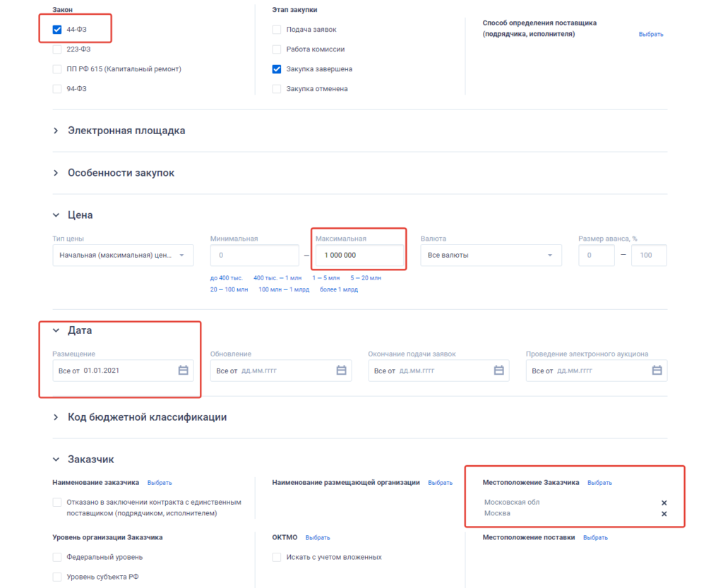This screenshot has height=588, width=723.
Task: Open calendar picker for Размещение date
Action: (x=183, y=371)
